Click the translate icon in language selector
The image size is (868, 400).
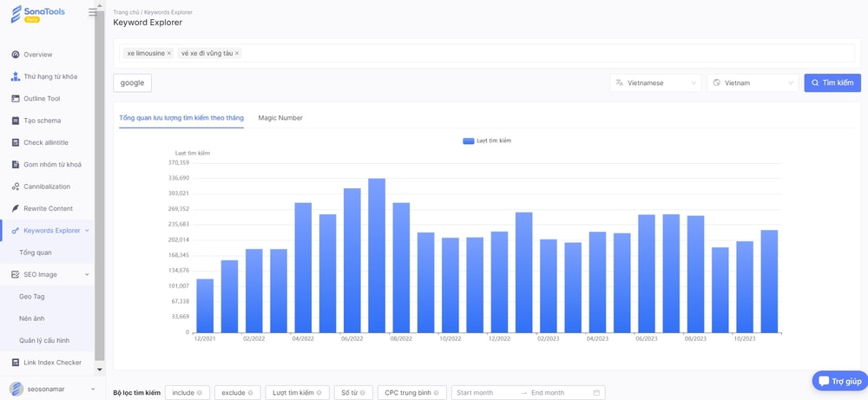[620, 83]
